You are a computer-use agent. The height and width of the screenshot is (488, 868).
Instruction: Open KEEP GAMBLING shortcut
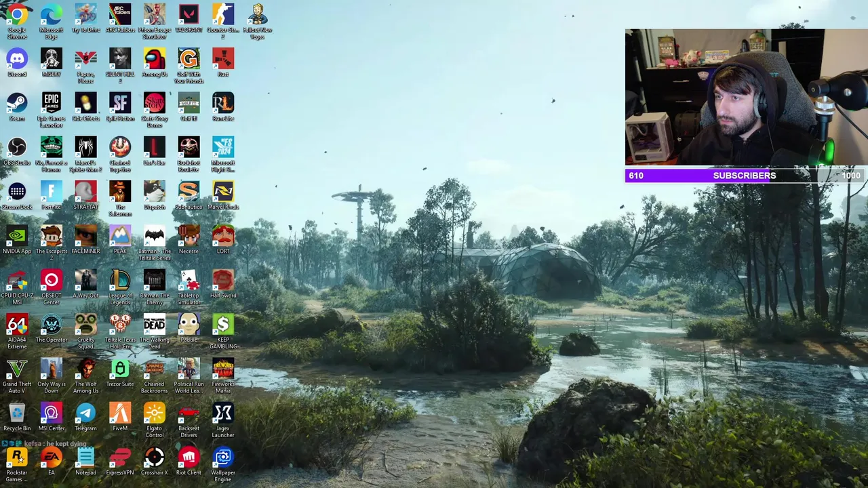(x=223, y=330)
